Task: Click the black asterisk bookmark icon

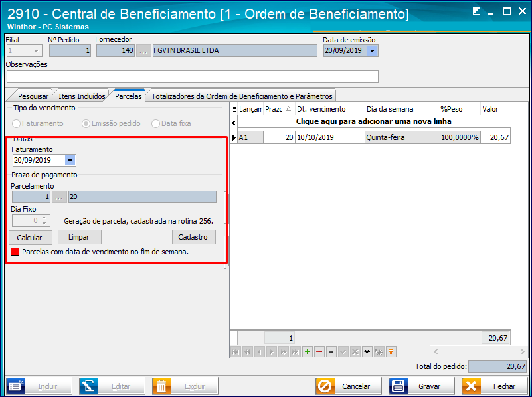Action: 367,352
